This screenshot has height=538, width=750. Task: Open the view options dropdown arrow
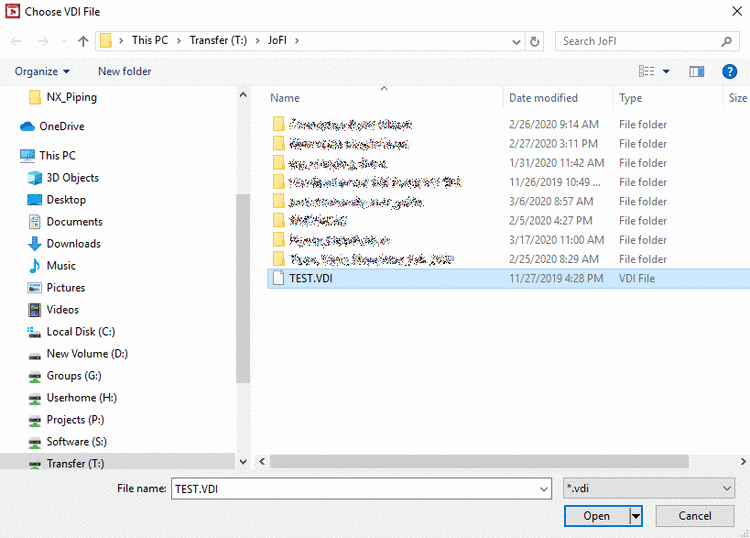point(666,72)
